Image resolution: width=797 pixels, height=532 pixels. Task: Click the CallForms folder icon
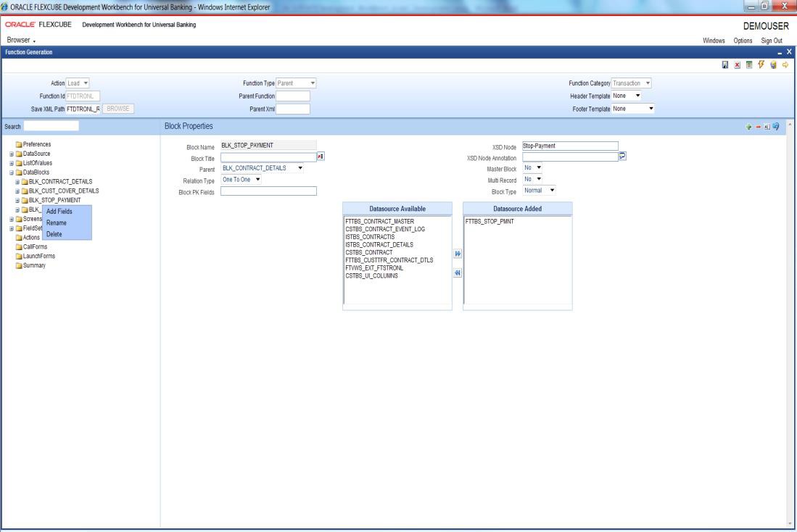point(19,247)
